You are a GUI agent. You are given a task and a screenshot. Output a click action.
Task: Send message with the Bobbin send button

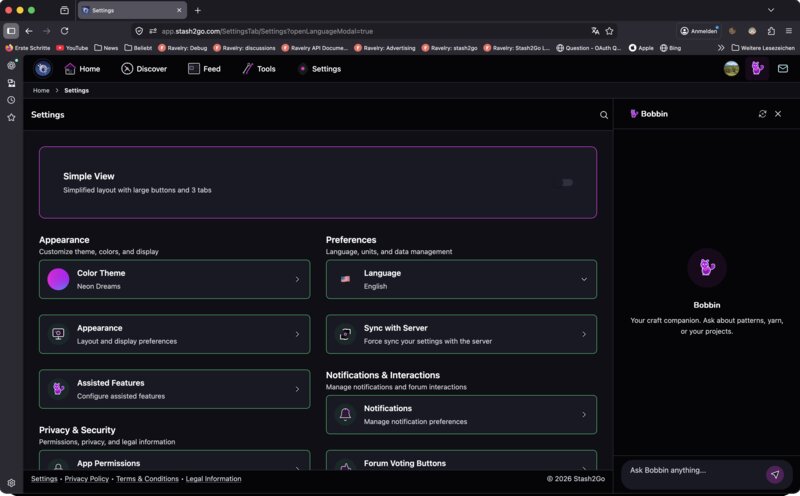[x=774, y=474]
